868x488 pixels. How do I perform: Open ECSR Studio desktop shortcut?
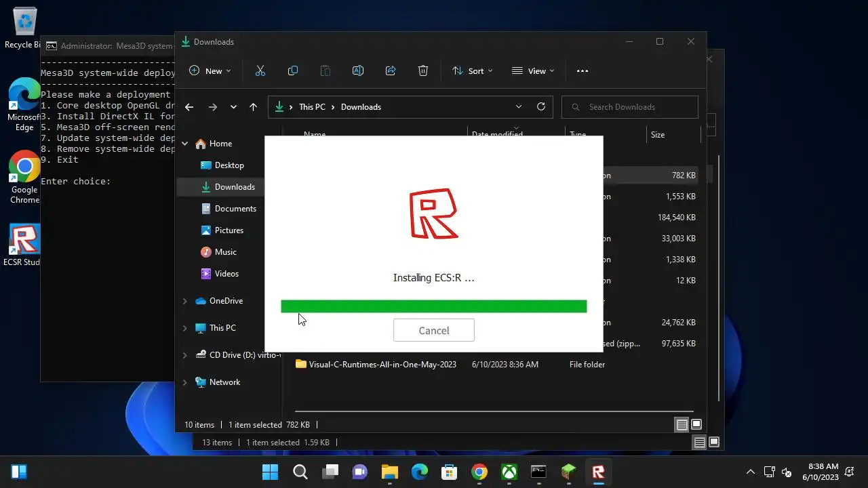23,245
